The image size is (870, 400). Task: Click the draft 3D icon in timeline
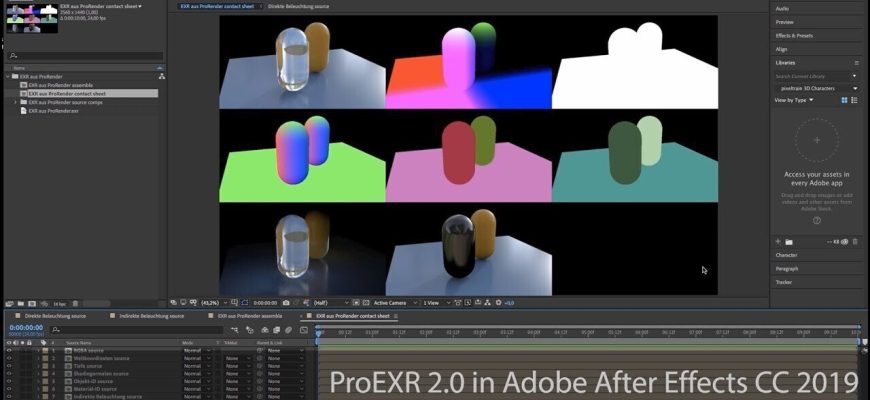click(x=250, y=330)
